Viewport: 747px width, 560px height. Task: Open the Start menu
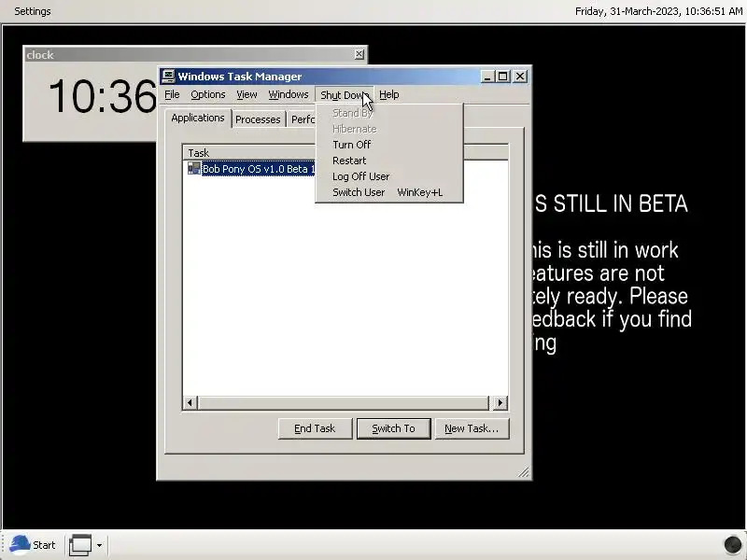click(x=33, y=545)
